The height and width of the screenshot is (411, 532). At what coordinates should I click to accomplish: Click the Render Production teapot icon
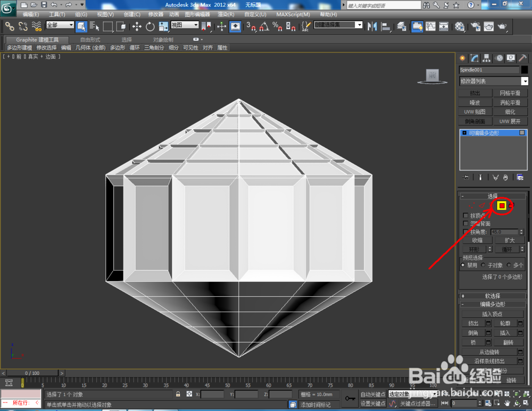[x=502, y=26]
